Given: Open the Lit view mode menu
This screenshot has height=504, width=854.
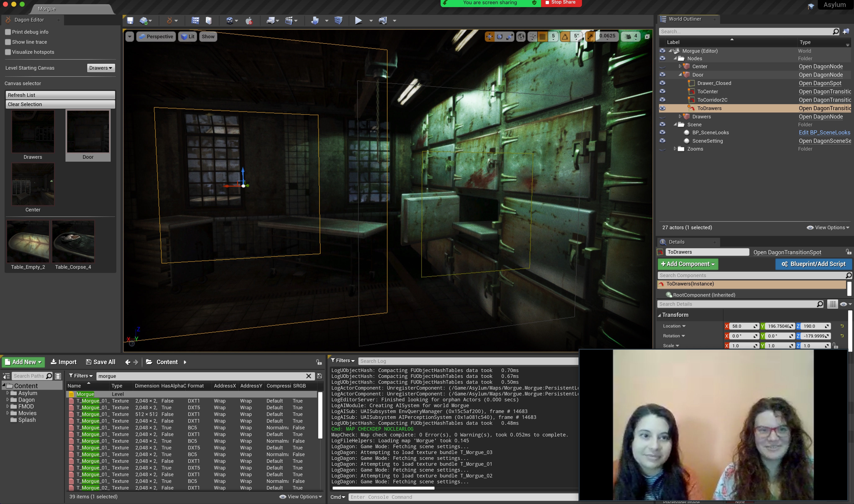Looking at the screenshot, I should click(x=187, y=36).
